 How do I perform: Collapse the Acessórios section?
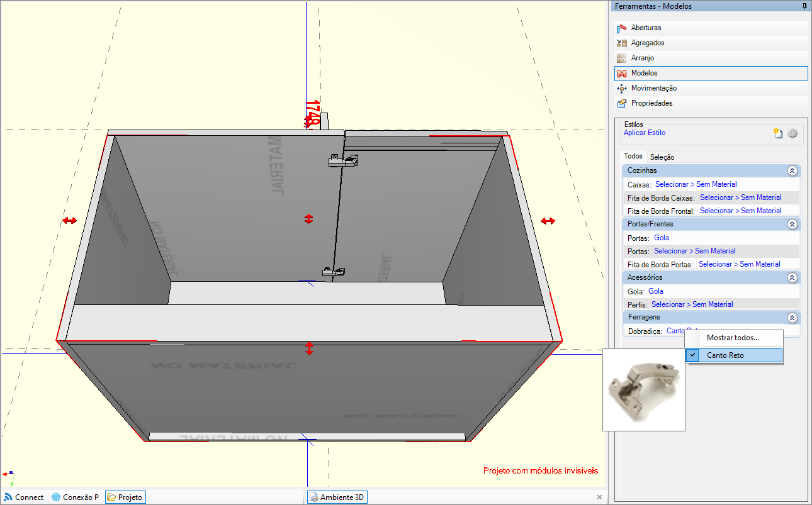792,277
